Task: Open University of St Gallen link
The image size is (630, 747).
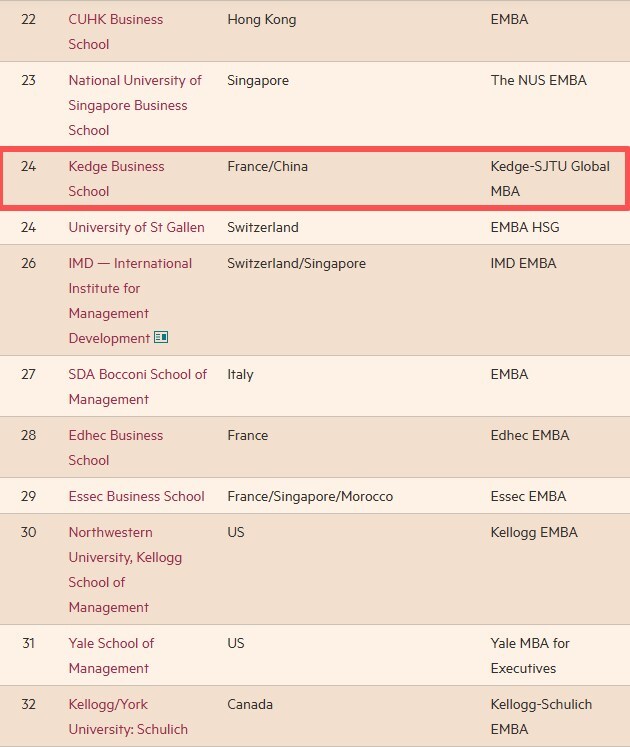Action: (x=136, y=227)
